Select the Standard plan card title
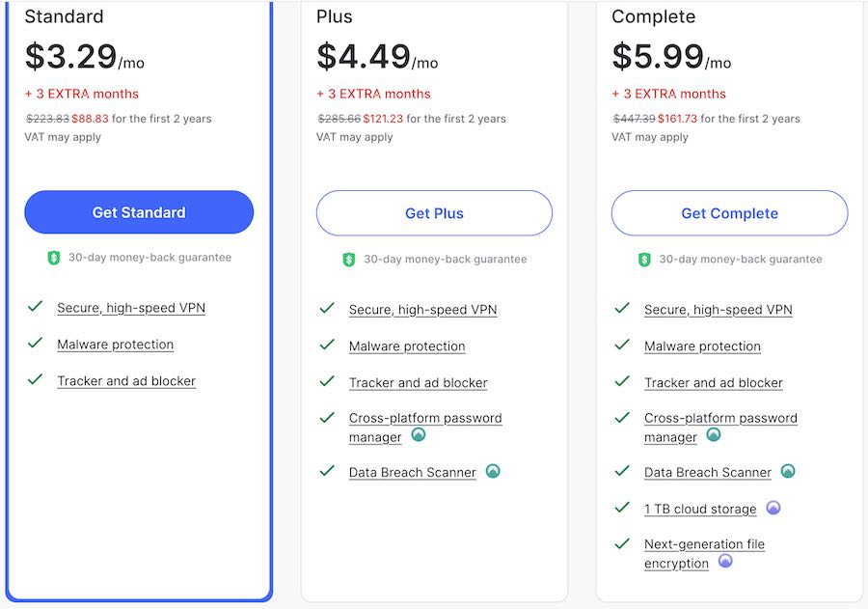 click(x=65, y=16)
